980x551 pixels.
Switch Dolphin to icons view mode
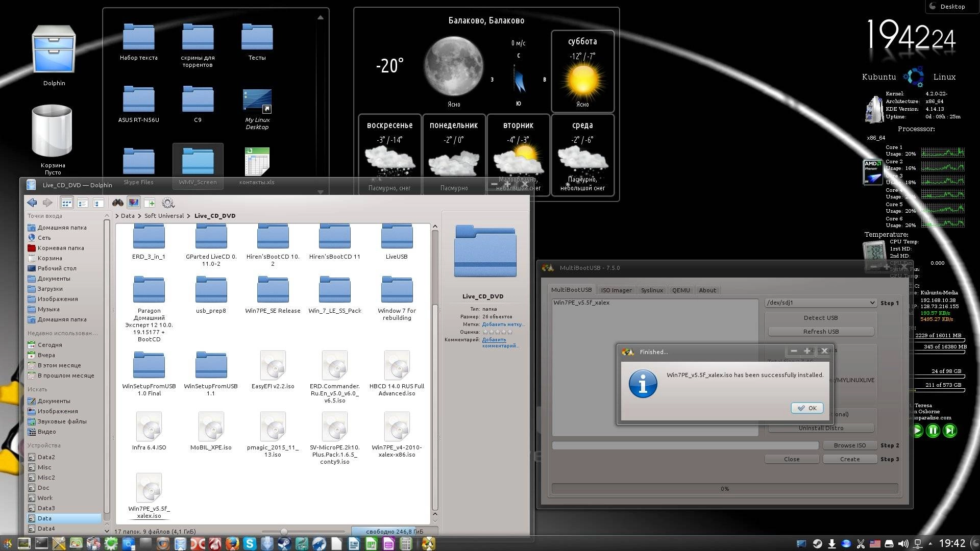coord(66,203)
